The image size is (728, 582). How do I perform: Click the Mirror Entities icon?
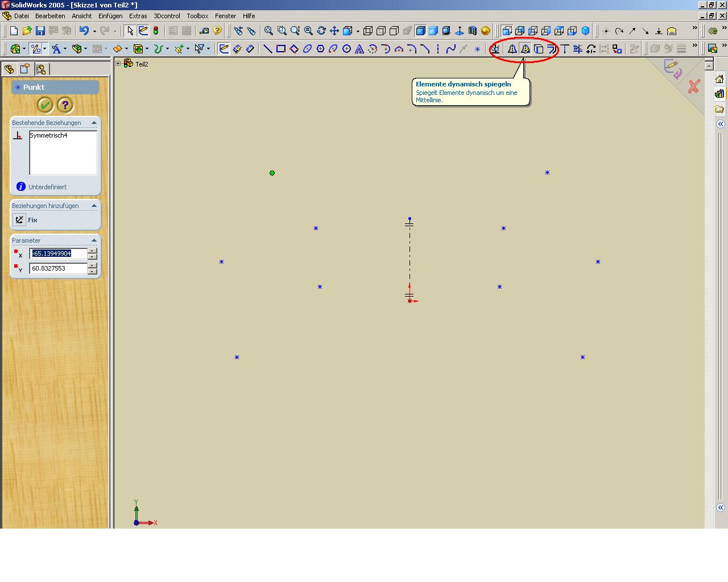click(x=512, y=49)
